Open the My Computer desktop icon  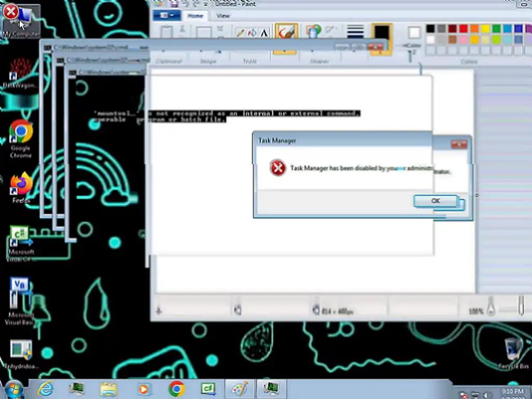coord(21,21)
